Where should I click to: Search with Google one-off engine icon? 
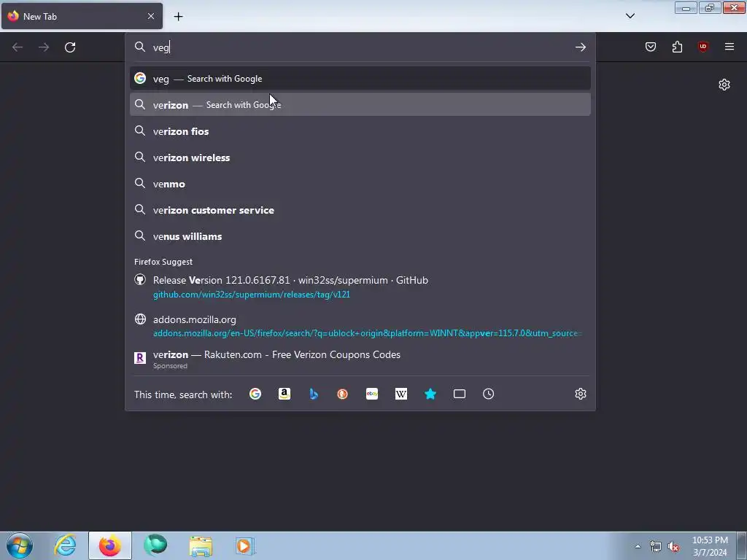[x=255, y=394]
